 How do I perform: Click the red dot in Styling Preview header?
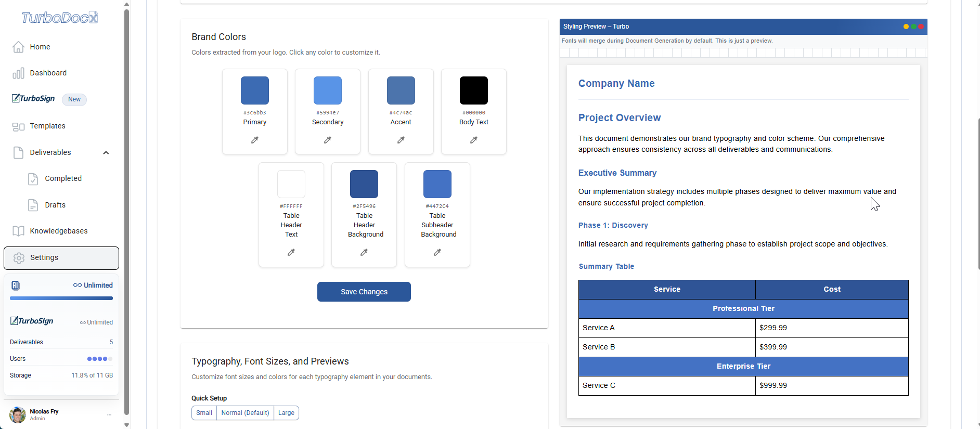(x=921, y=27)
